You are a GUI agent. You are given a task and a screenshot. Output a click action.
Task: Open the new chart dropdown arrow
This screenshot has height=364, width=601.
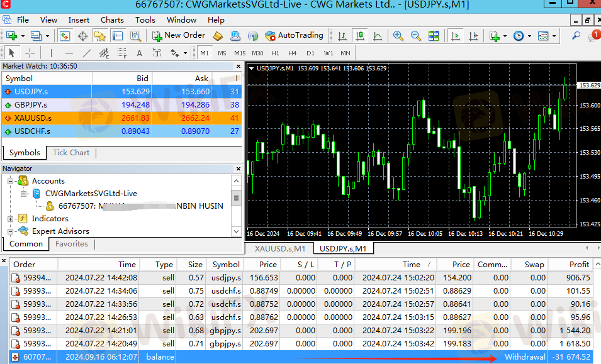pyautogui.click(x=23, y=36)
